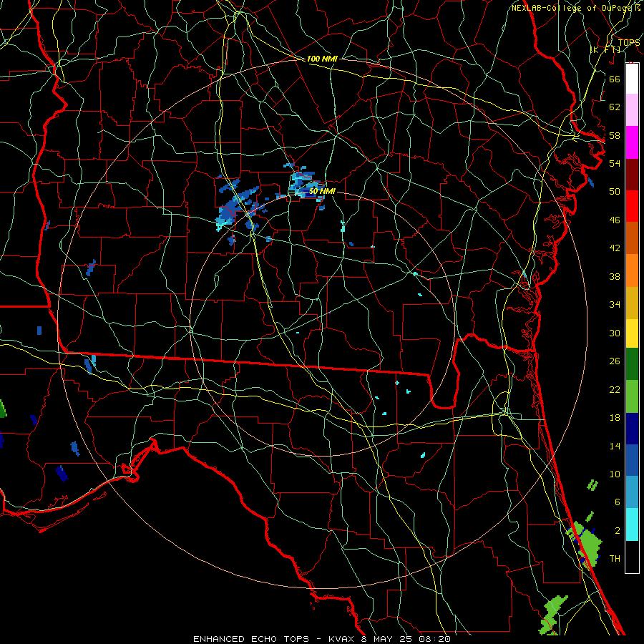Click the light pink 62 kft swatch

click(632, 110)
